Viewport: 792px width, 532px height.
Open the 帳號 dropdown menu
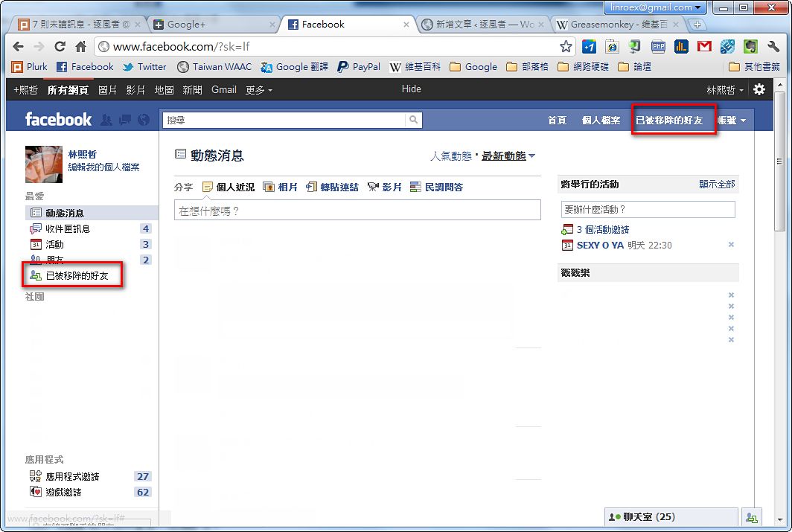coord(732,120)
